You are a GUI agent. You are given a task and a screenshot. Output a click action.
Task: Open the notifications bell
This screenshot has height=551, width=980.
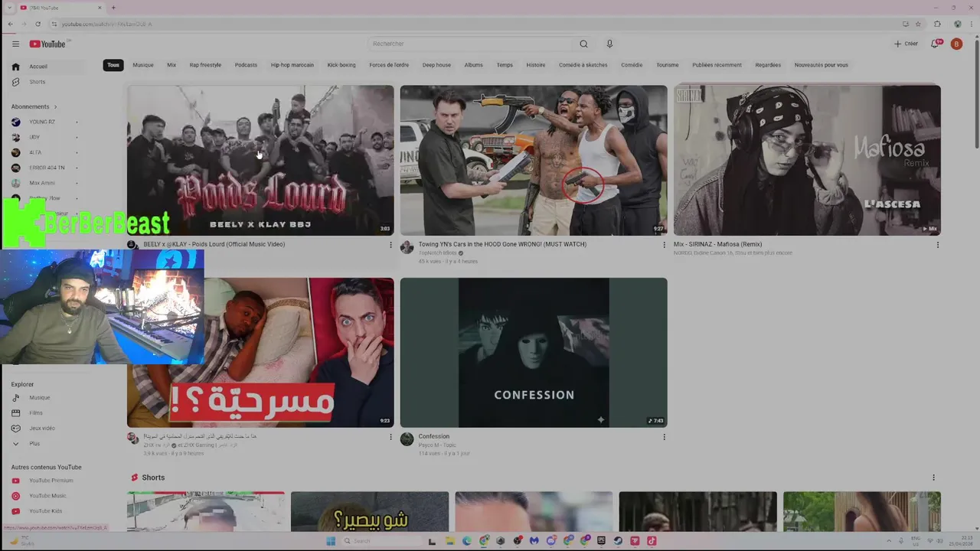pos(935,44)
